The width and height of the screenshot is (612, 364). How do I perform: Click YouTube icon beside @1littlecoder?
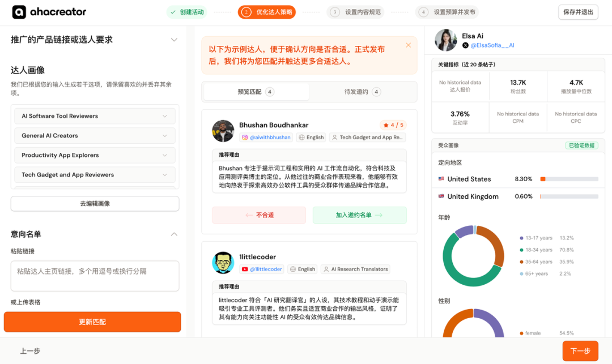point(245,269)
